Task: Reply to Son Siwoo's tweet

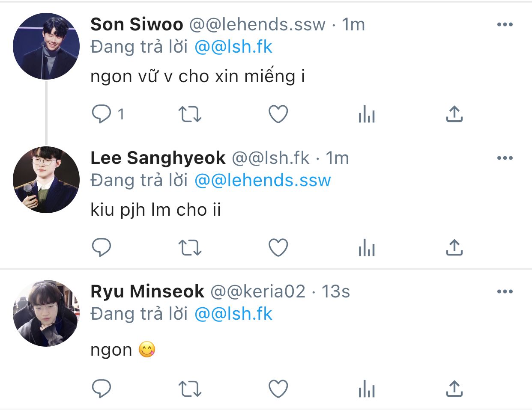Action: (102, 114)
